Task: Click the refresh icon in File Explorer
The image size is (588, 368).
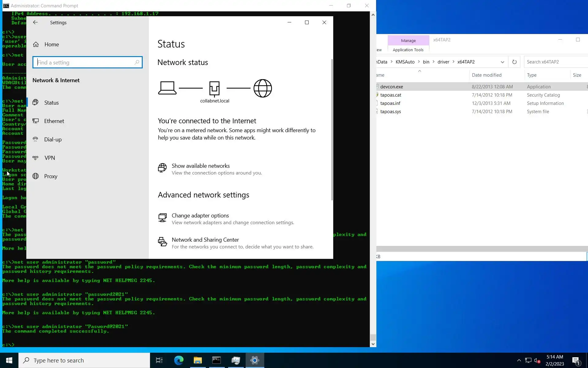Action: pos(514,62)
